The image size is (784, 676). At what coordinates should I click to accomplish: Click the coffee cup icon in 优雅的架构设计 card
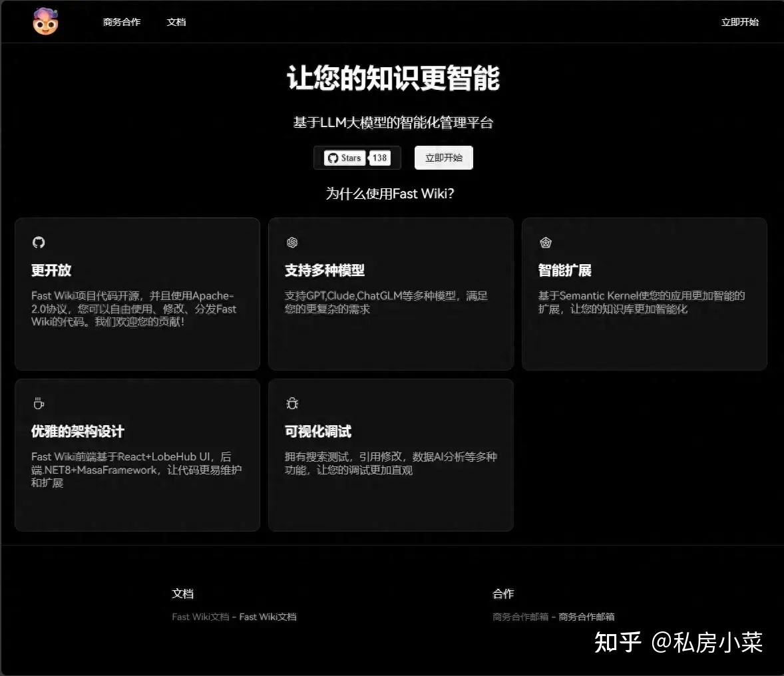39,403
